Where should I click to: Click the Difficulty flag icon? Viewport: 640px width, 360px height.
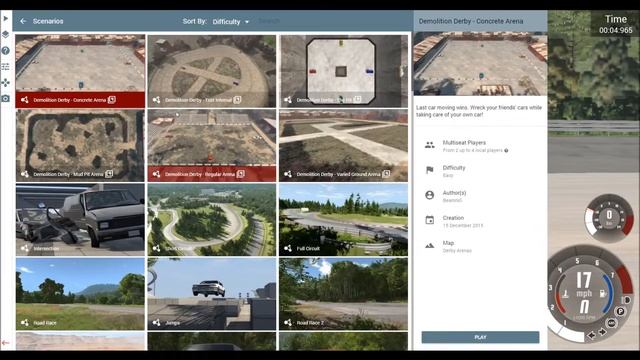[429, 170]
